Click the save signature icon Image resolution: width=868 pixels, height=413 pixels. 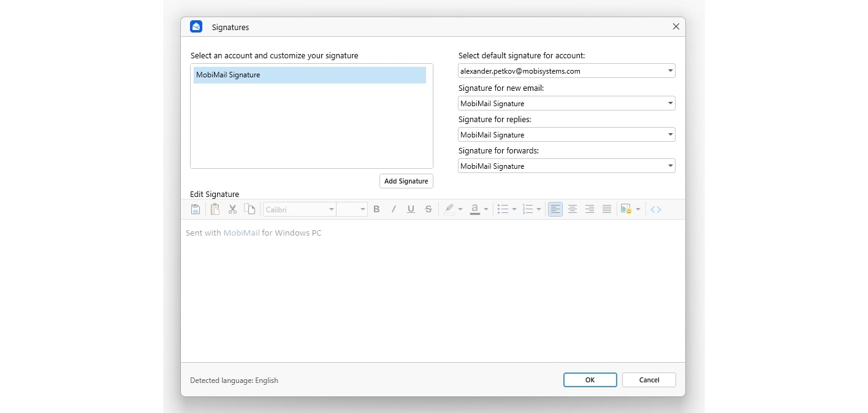tap(196, 209)
